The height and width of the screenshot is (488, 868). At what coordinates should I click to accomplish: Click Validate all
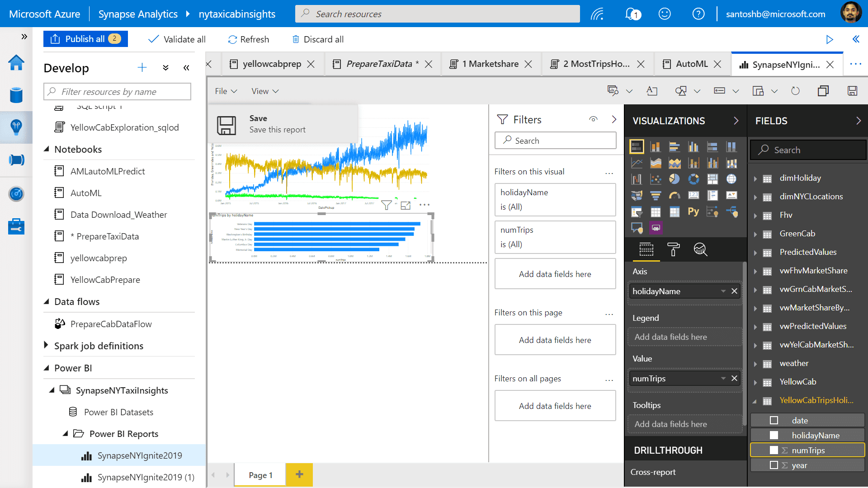point(177,39)
